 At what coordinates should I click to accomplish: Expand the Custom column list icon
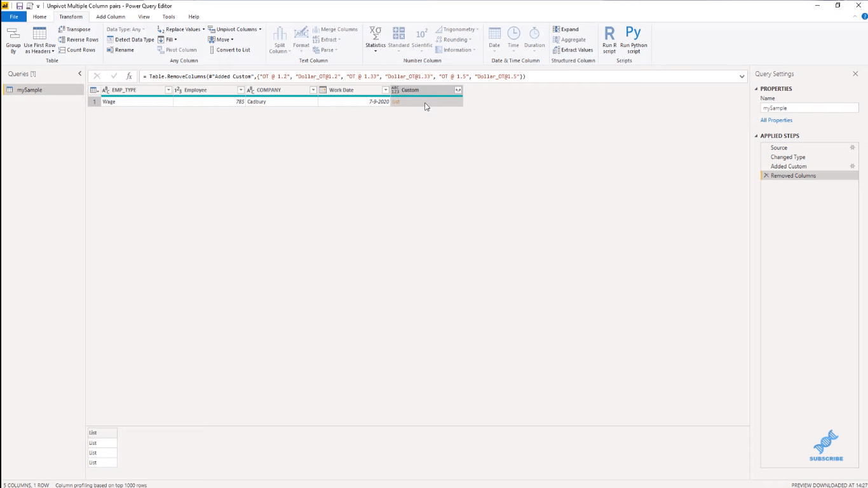(458, 90)
